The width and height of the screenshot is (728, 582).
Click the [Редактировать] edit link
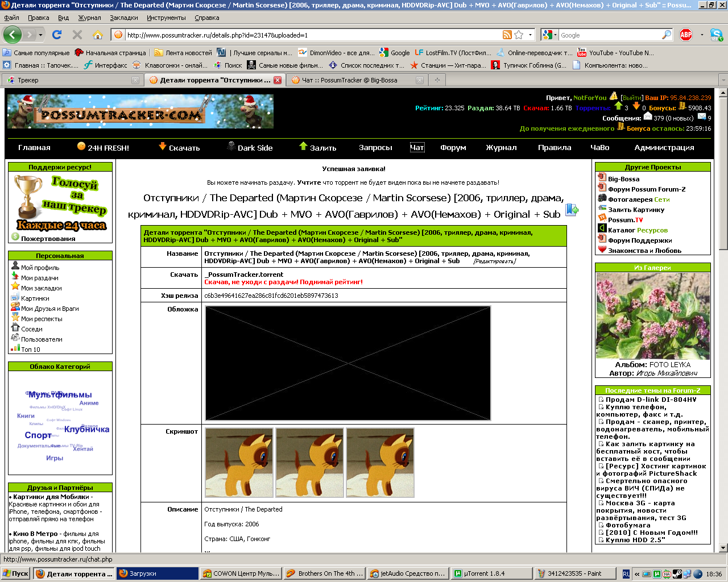495,261
